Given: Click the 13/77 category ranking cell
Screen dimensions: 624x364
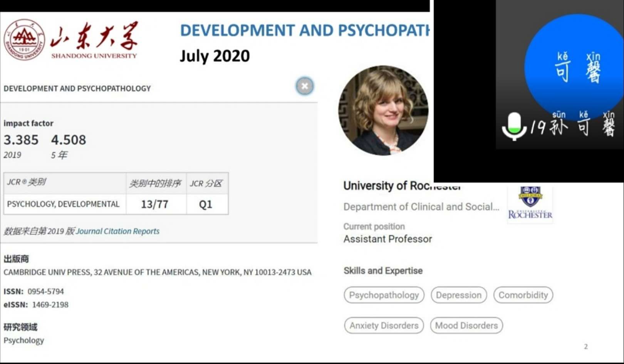Looking at the screenshot, I should tap(155, 204).
